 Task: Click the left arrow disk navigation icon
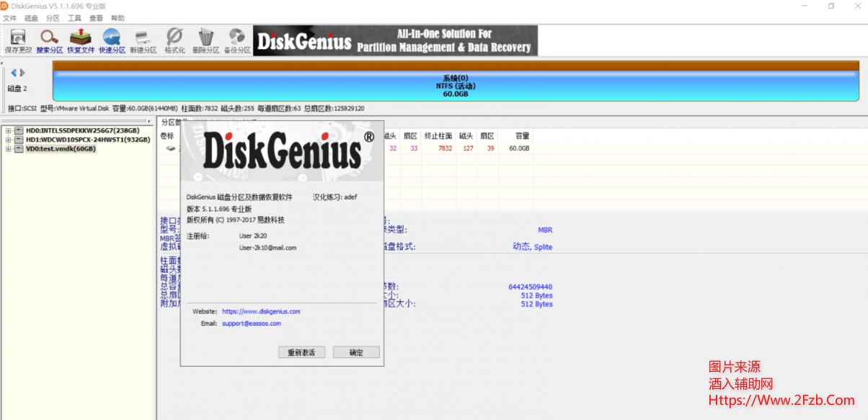[12, 72]
